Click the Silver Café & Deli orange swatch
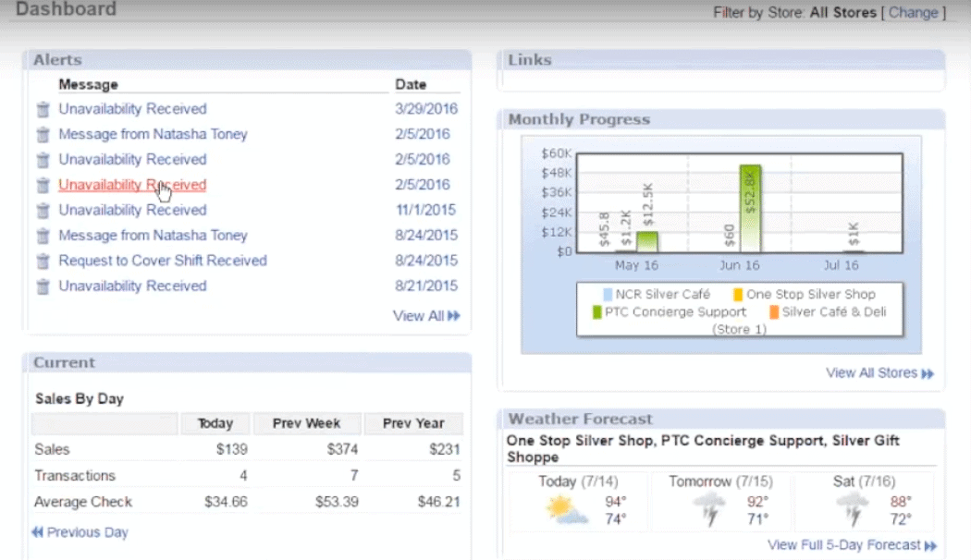Image resolution: width=971 pixels, height=560 pixels. [773, 311]
